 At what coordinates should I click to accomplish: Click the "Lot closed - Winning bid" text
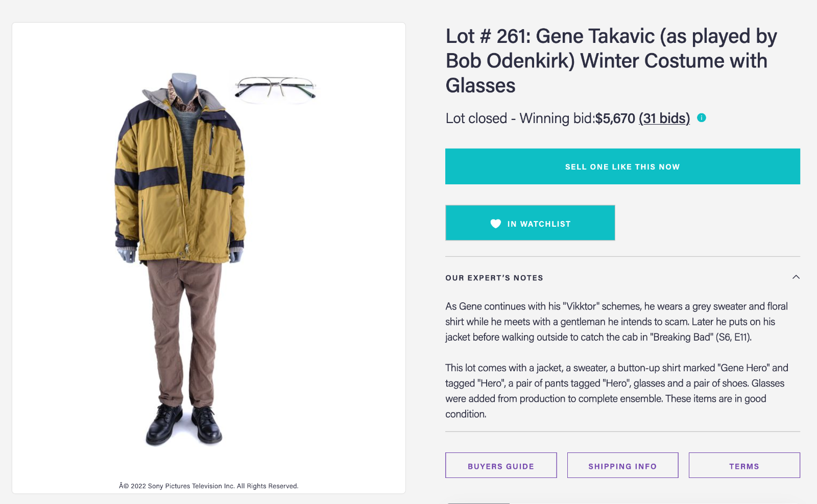(x=519, y=118)
